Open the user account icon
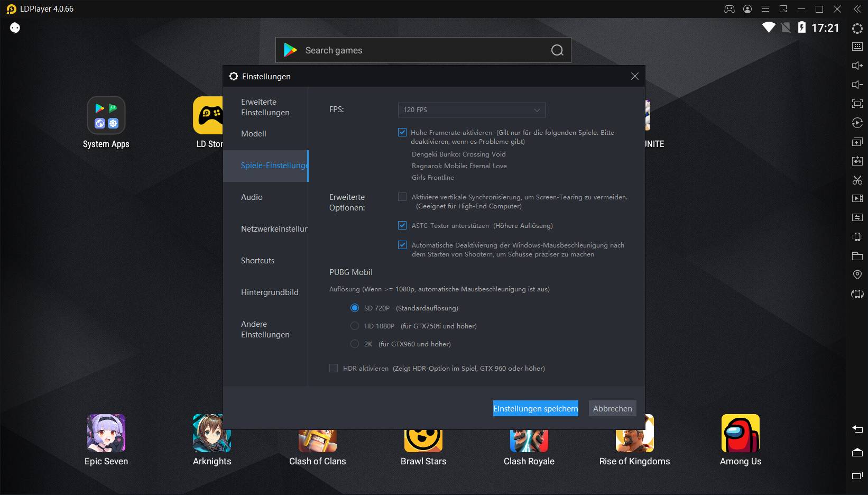This screenshot has height=495, width=868. (747, 9)
